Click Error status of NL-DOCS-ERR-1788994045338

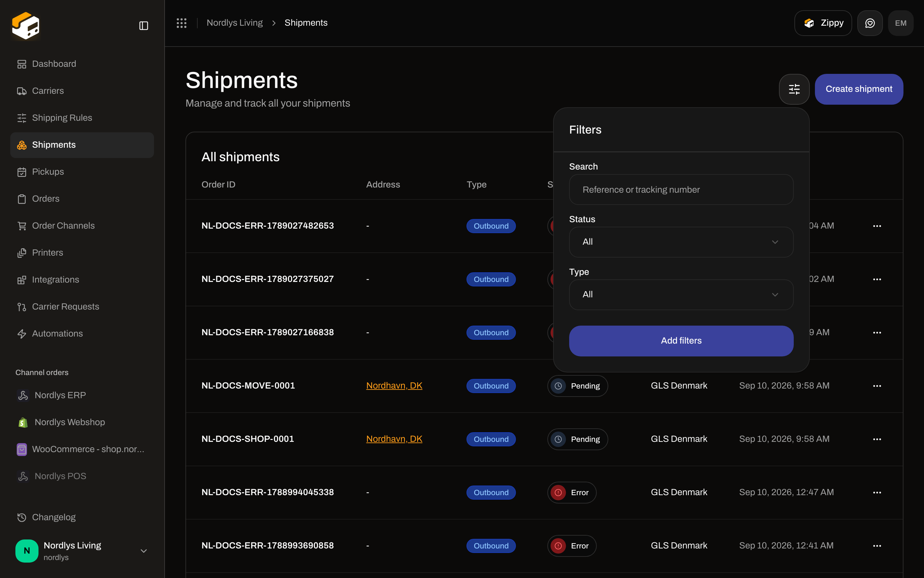[x=572, y=493]
